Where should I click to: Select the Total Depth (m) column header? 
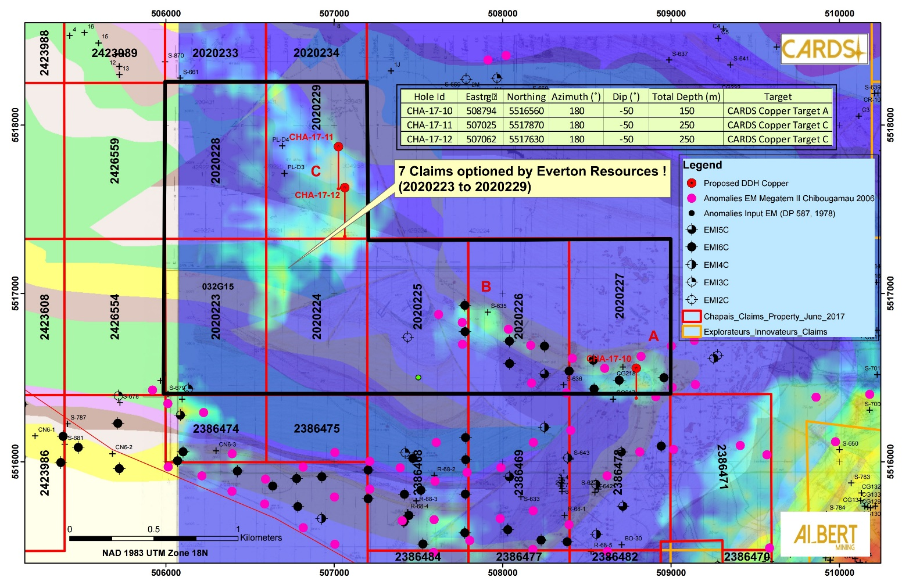click(686, 96)
